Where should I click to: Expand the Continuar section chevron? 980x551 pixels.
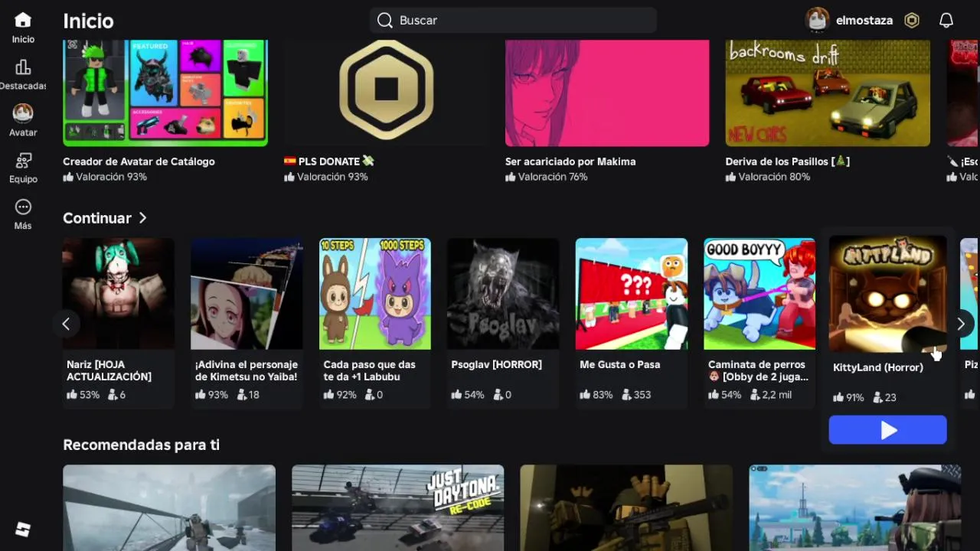[x=142, y=218]
